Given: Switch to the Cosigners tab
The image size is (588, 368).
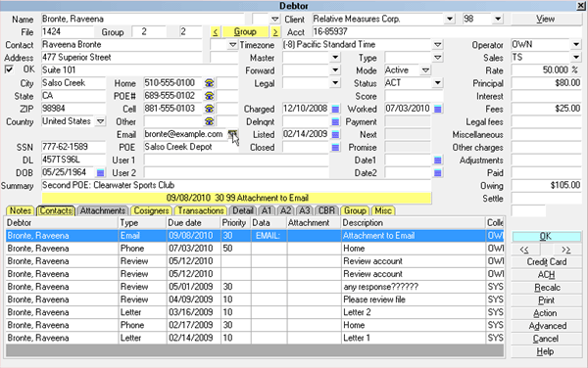Looking at the screenshot, I should pyautogui.click(x=151, y=210).
